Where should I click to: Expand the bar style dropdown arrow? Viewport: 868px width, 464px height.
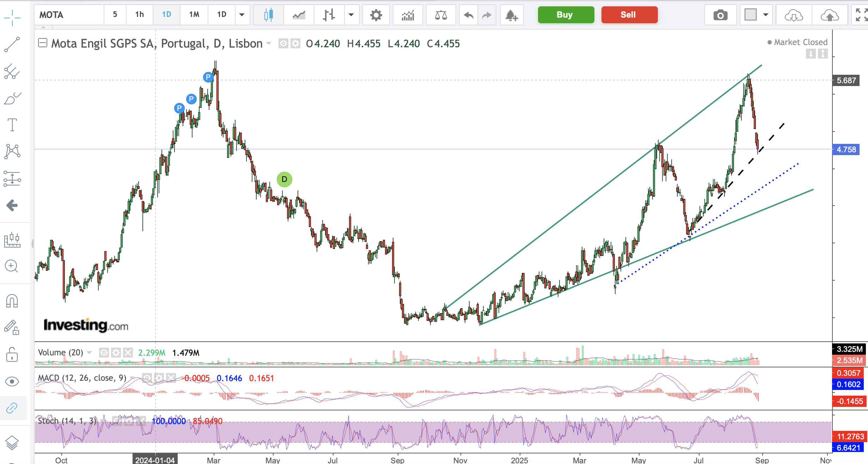tap(351, 15)
